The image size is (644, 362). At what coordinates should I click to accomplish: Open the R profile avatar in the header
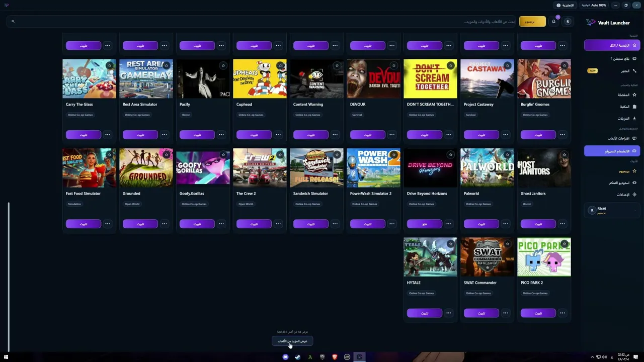point(568,22)
